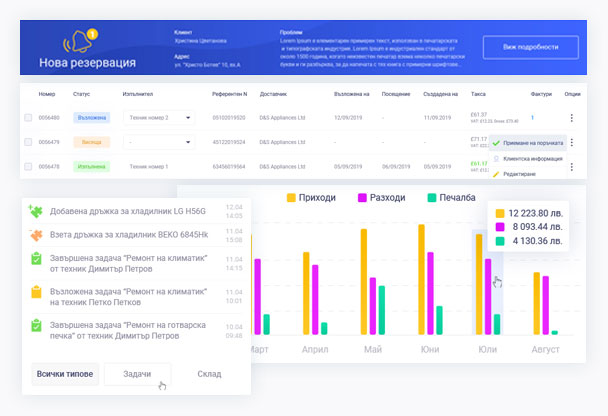Click green profit bar for Май
This screenshot has height=416, width=608.
382,310
